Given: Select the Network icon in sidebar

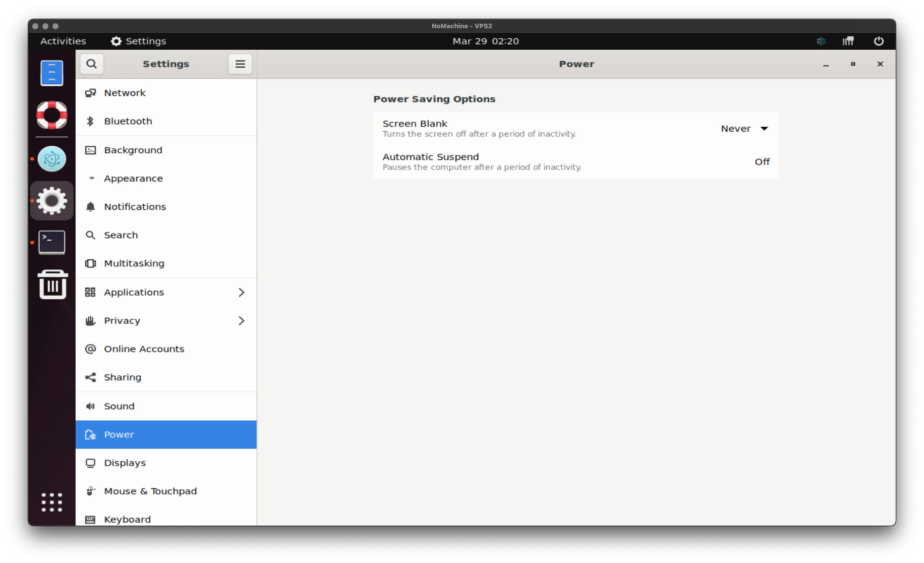Looking at the screenshot, I should click(x=91, y=93).
